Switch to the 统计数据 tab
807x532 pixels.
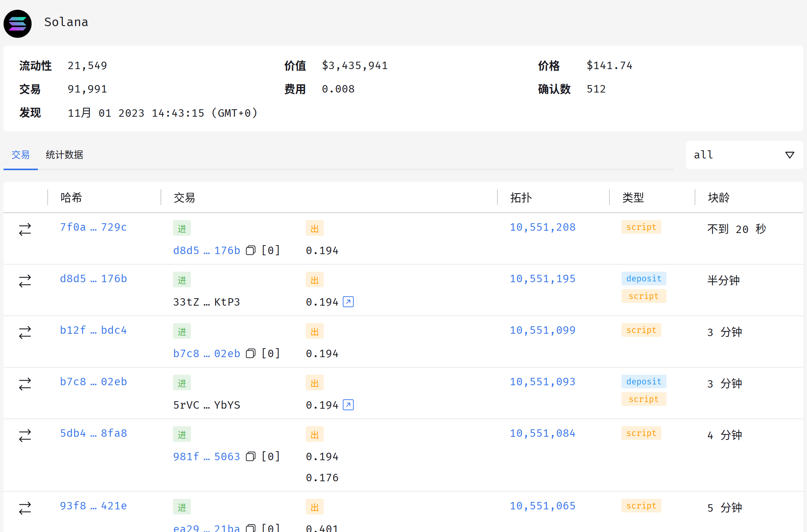pos(64,155)
